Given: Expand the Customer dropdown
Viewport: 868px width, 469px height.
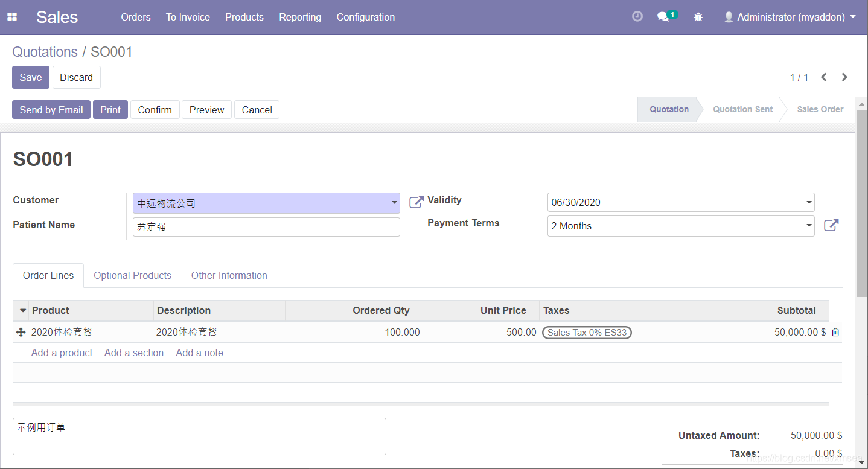Looking at the screenshot, I should pos(394,202).
